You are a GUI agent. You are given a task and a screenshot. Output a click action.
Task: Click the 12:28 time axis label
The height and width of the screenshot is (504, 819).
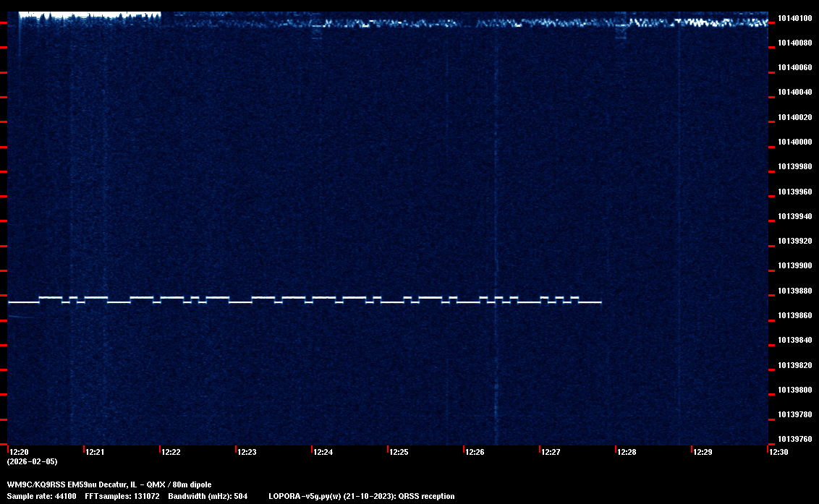[x=627, y=452]
